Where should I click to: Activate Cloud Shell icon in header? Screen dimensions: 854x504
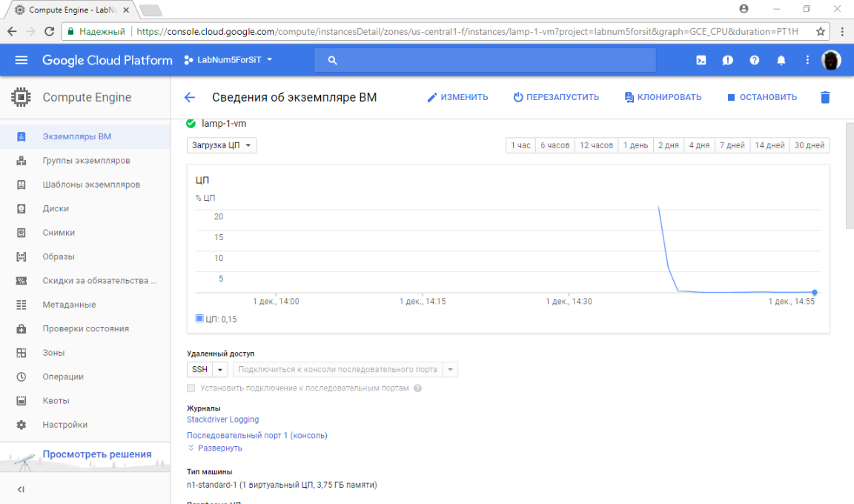701,61
